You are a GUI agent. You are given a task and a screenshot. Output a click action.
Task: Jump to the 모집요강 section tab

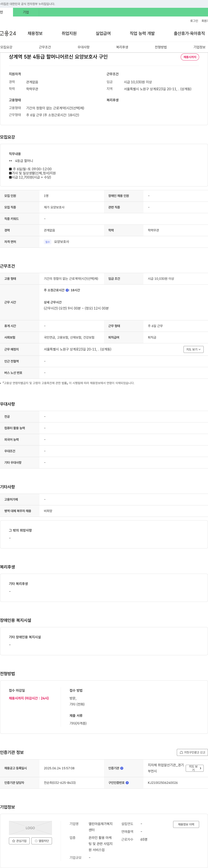click(x=6, y=47)
